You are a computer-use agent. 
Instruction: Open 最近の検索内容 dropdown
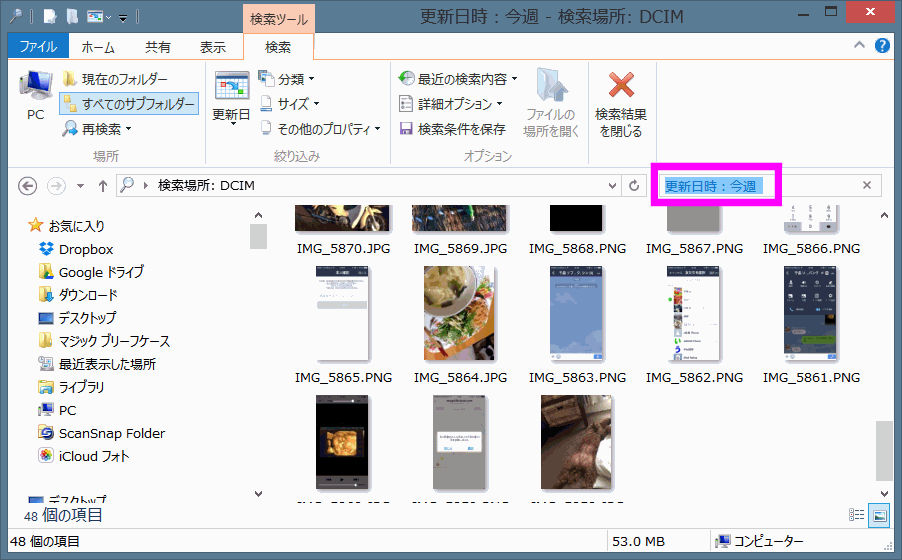click(x=458, y=79)
